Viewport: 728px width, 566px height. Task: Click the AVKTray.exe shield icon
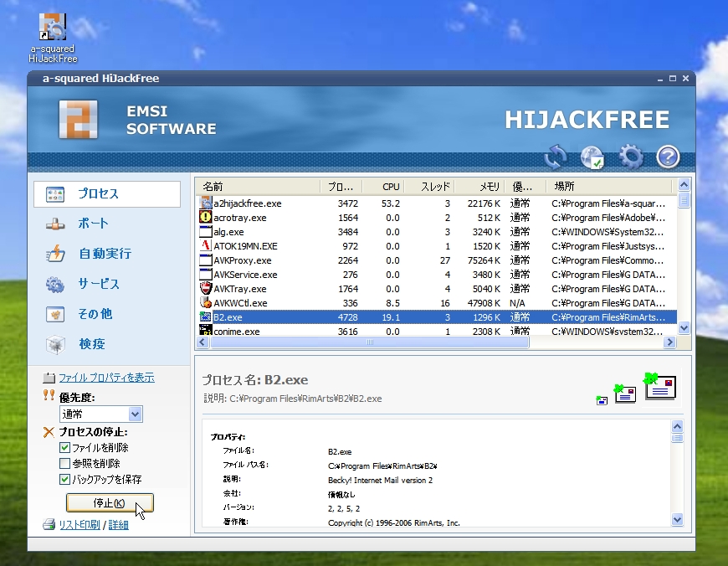click(206, 288)
